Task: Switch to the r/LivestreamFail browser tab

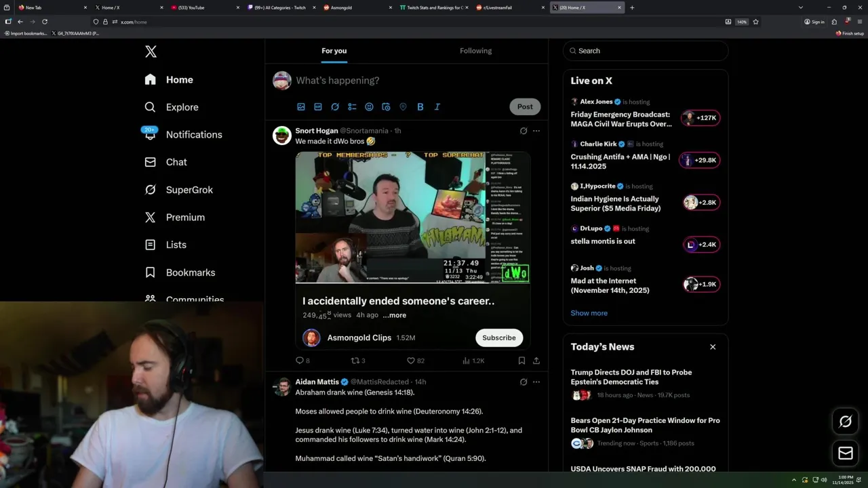Action: pyautogui.click(x=509, y=7)
